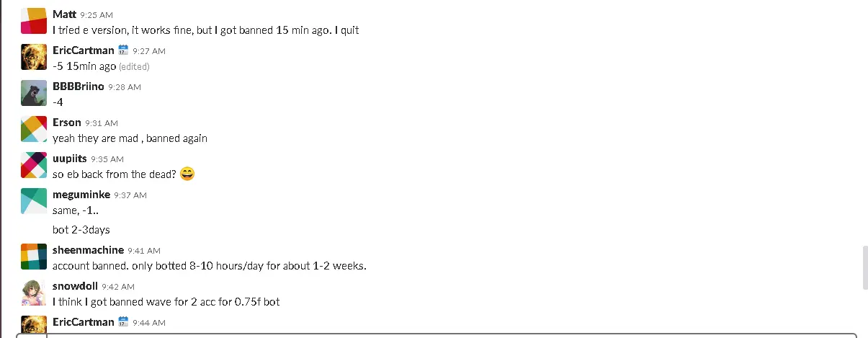868x338 pixels.
Task: Open BBBBriino's avatar image
Action: [x=34, y=93]
